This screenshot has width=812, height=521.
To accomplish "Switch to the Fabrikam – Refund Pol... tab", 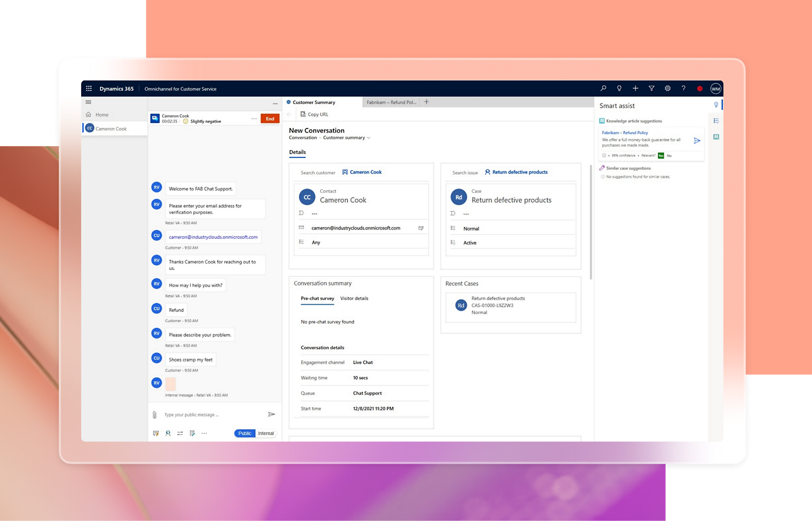I will point(391,102).
